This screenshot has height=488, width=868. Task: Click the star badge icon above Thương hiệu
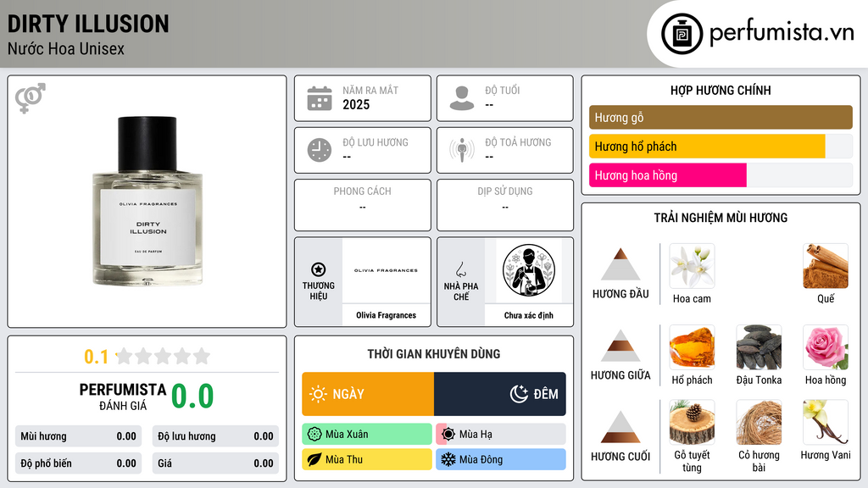pos(319,269)
